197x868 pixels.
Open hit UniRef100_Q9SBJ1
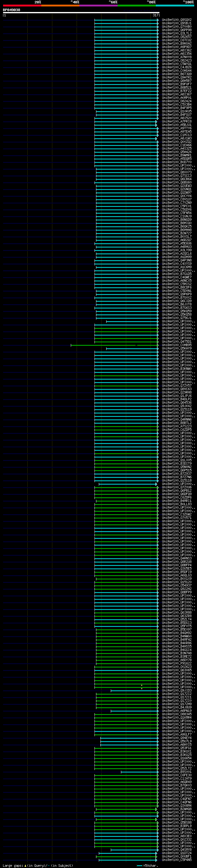click(x=177, y=23)
